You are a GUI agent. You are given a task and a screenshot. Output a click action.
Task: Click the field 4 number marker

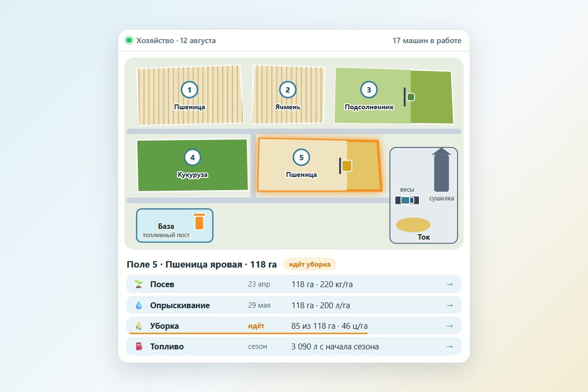click(x=193, y=157)
